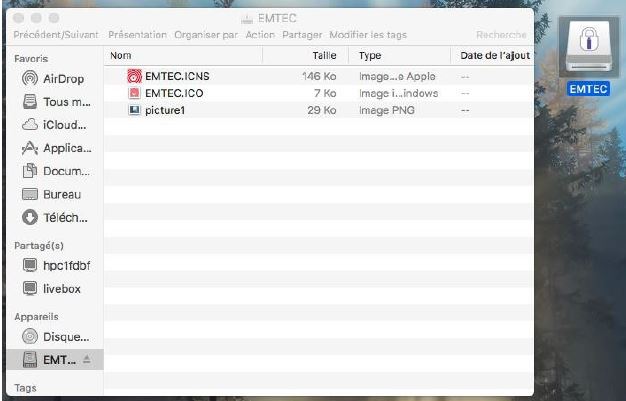Open the Organiser par toolbar menu
Image resolution: width=626 pixels, height=401 pixels.
[206, 35]
